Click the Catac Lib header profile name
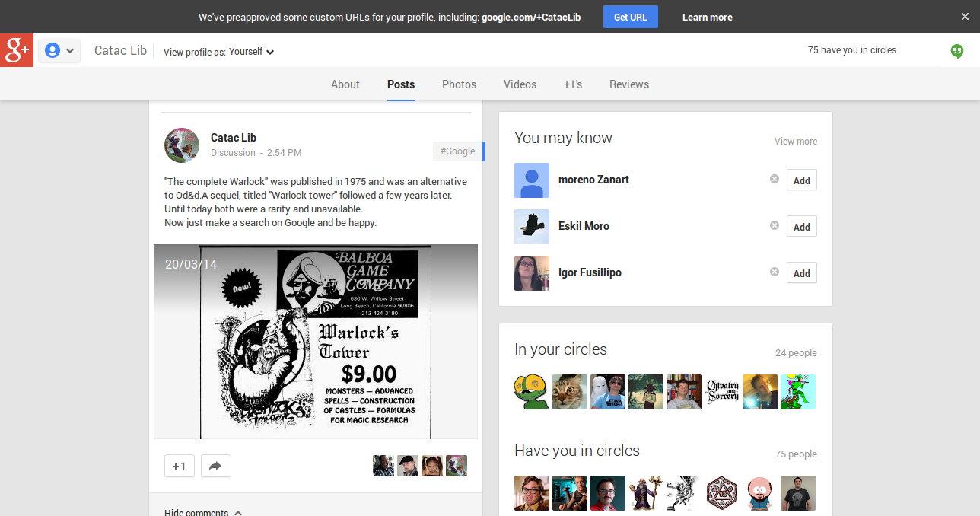The image size is (980, 516). (120, 50)
